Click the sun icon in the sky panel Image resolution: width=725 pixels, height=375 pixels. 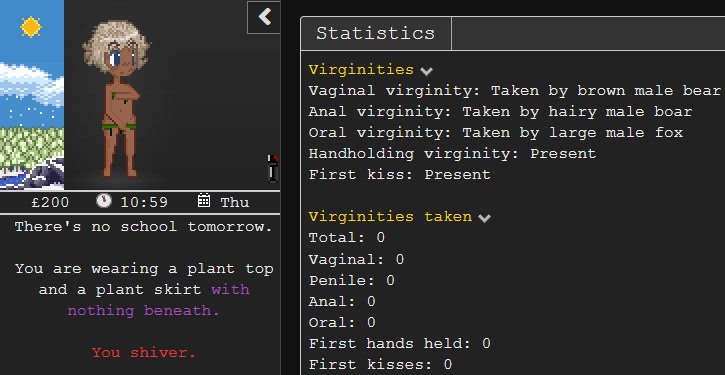click(31, 27)
